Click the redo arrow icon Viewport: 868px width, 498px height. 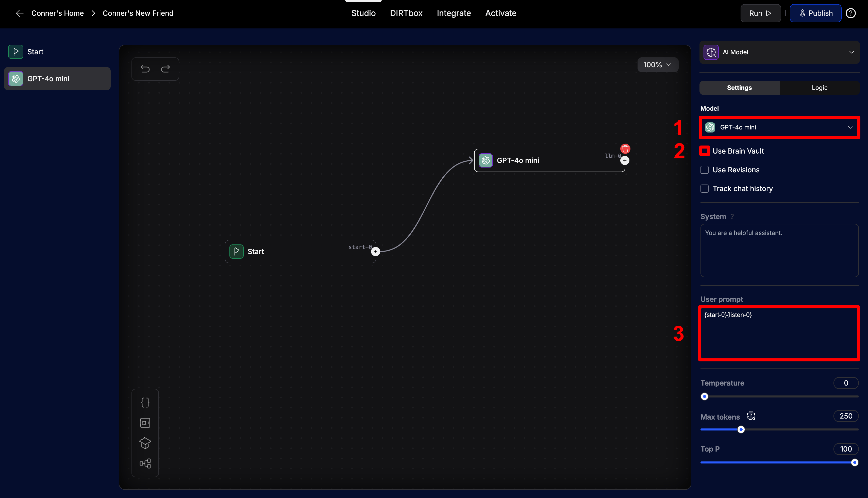[165, 69]
